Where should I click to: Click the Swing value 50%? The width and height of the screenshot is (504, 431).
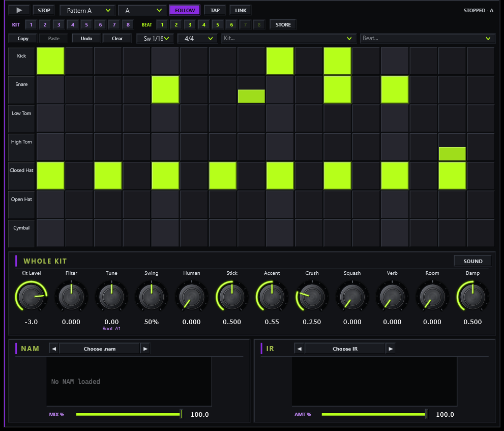152,322
